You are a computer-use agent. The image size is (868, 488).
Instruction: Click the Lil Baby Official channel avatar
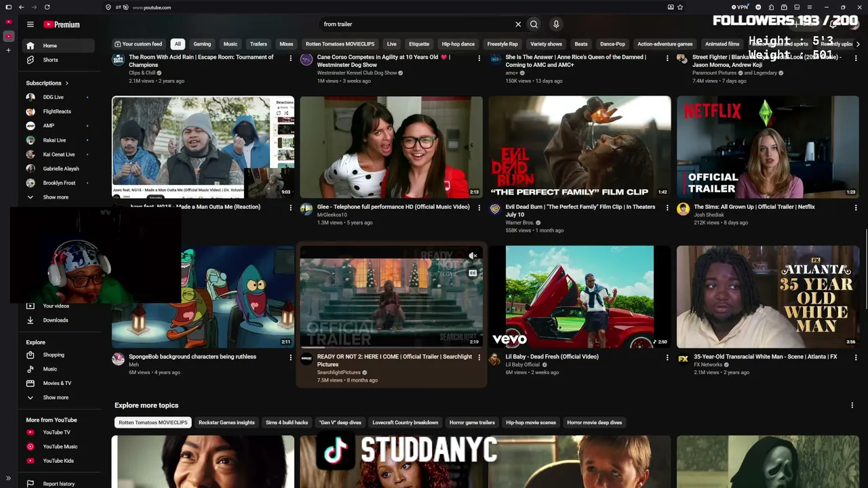coord(495,359)
